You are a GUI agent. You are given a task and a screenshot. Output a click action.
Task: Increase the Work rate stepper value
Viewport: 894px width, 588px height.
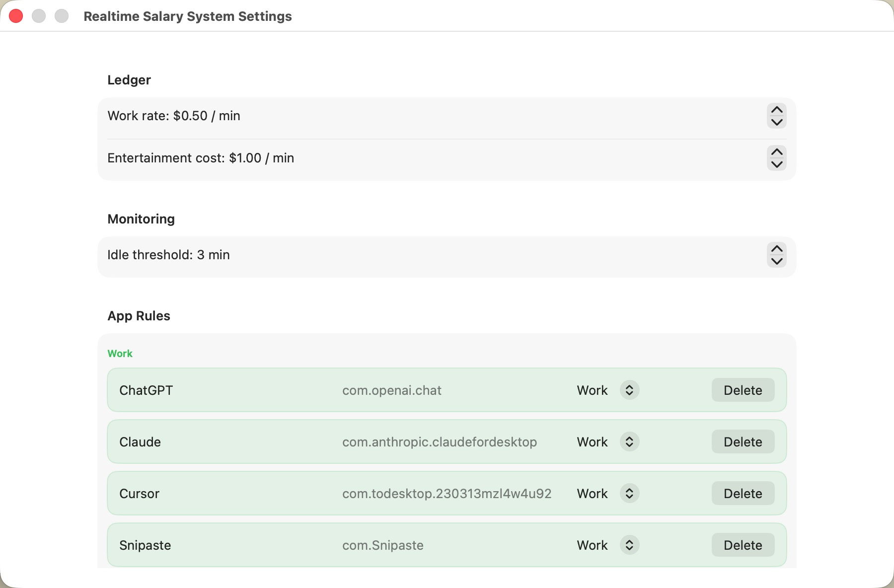click(777, 110)
